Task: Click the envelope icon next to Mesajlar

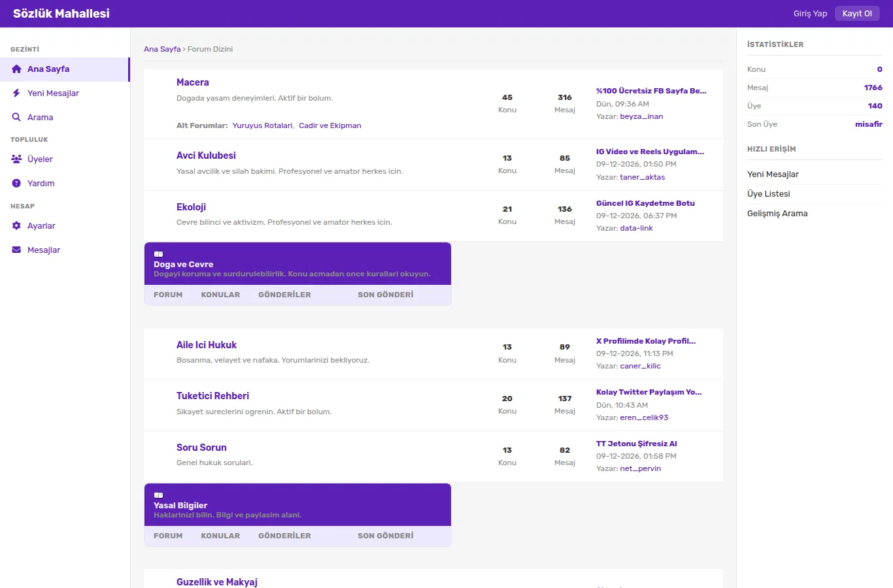Action: (x=16, y=250)
